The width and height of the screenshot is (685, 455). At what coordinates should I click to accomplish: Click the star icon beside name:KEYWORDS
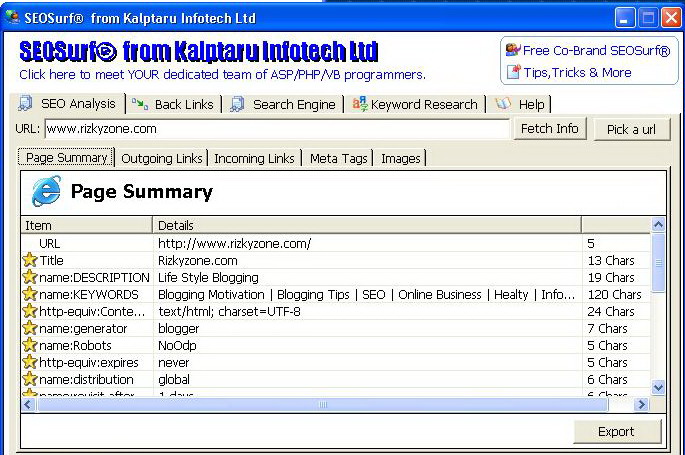(x=30, y=294)
